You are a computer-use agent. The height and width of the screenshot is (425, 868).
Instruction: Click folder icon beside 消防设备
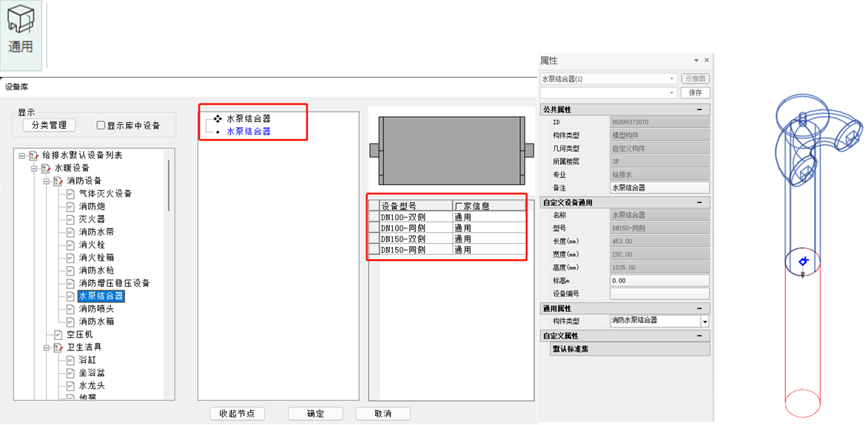coord(58,181)
